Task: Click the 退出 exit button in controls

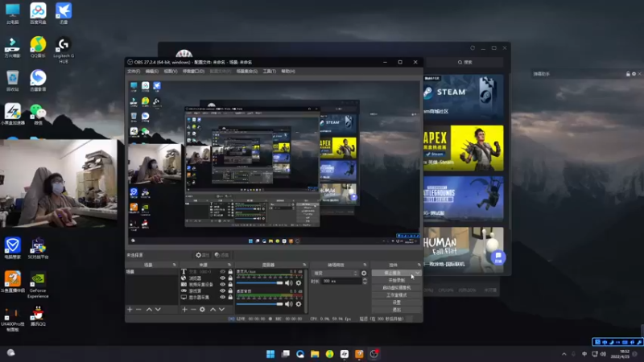Action: click(x=397, y=310)
